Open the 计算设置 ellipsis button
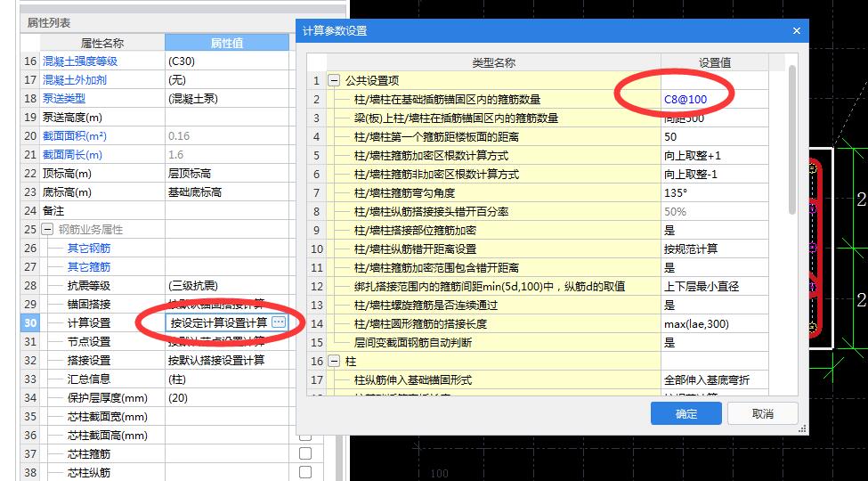Image resolution: width=868 pixels, height=481 pixels. (279, 322)
